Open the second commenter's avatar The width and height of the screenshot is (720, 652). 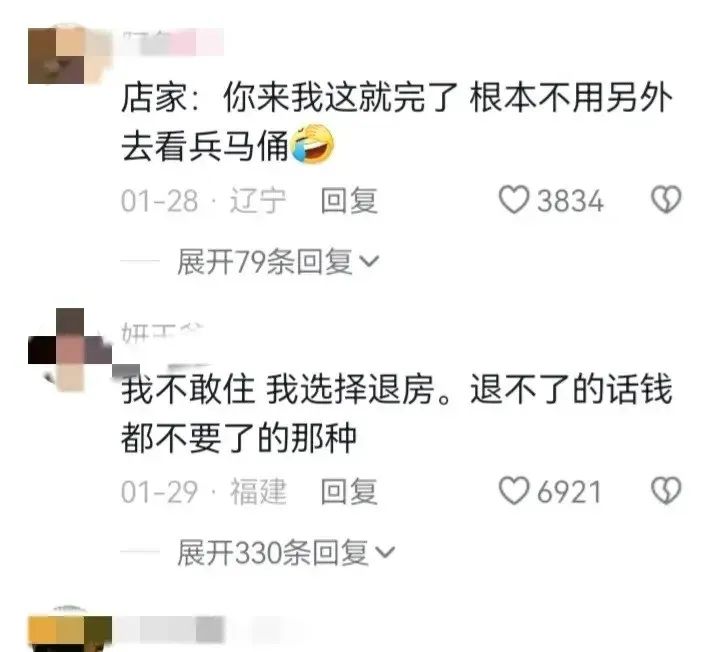tap(69, 349)
